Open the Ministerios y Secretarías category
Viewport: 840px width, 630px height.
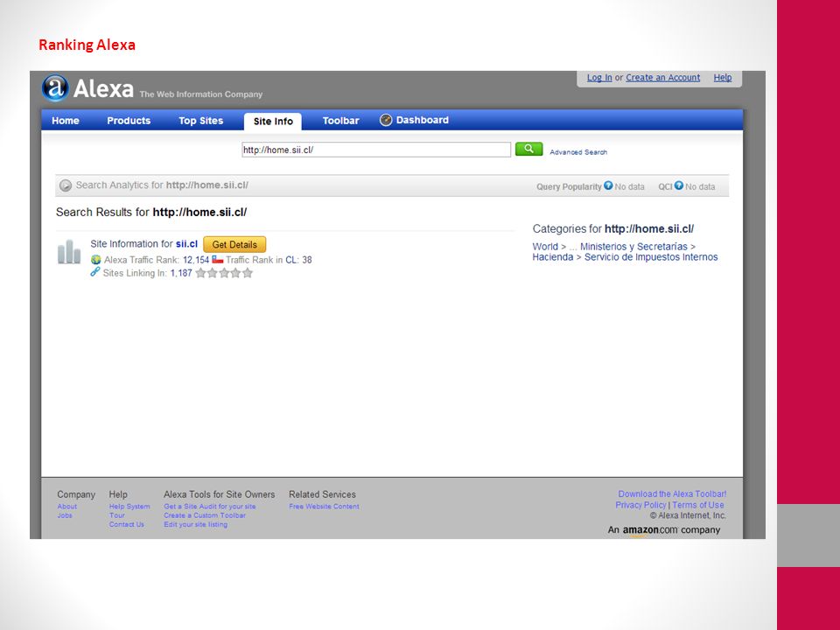coord(633,247)
